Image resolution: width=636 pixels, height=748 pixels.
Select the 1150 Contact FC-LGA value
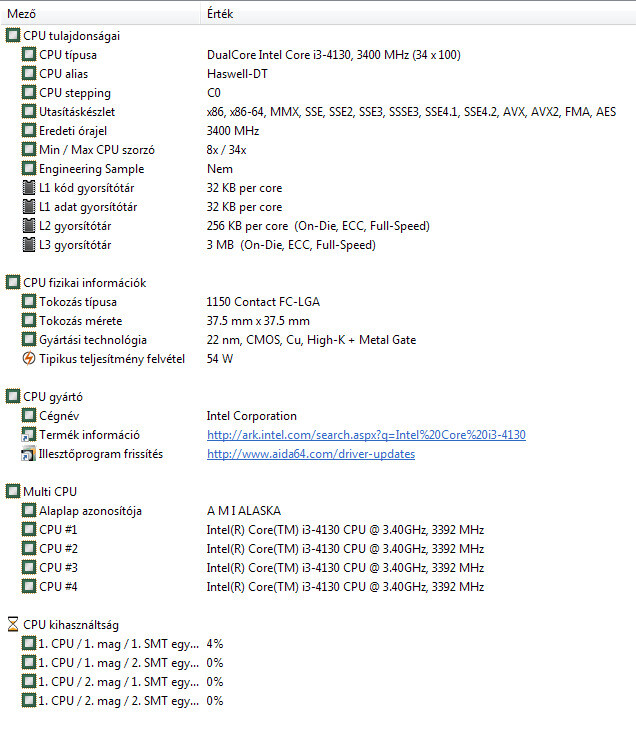pyautogui.click(x=263, y=301)
